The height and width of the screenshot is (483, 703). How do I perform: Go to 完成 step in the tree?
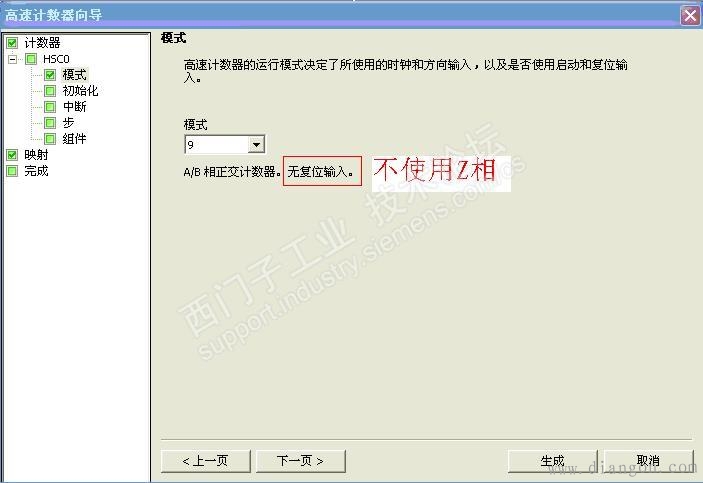(x=36, y=171)
